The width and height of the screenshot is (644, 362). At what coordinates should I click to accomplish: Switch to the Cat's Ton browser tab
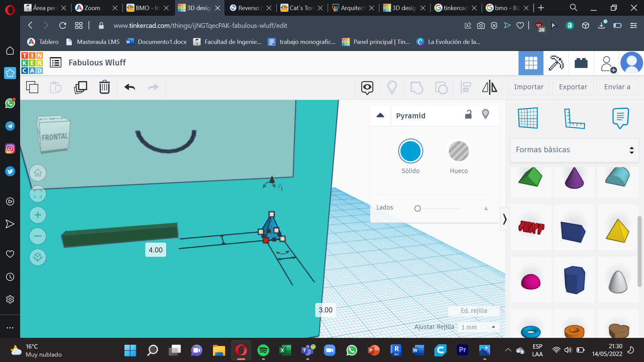tap(302, 8)
